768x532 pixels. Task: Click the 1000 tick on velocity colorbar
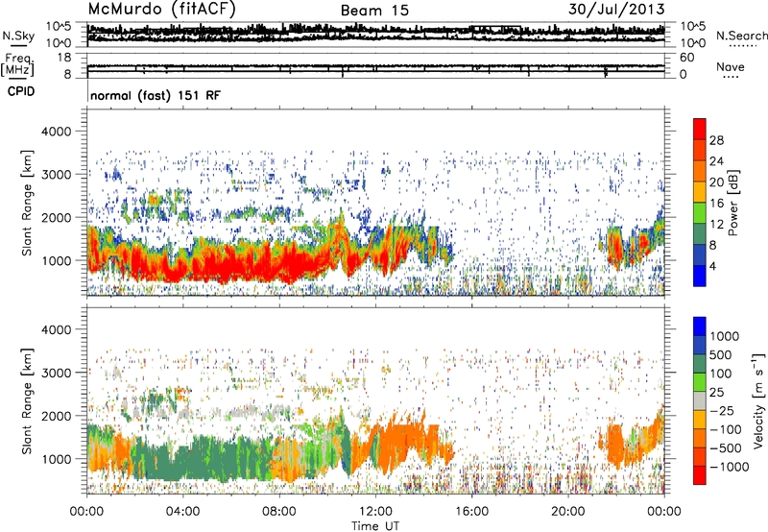pyautogui.click(x=725, y=336)
